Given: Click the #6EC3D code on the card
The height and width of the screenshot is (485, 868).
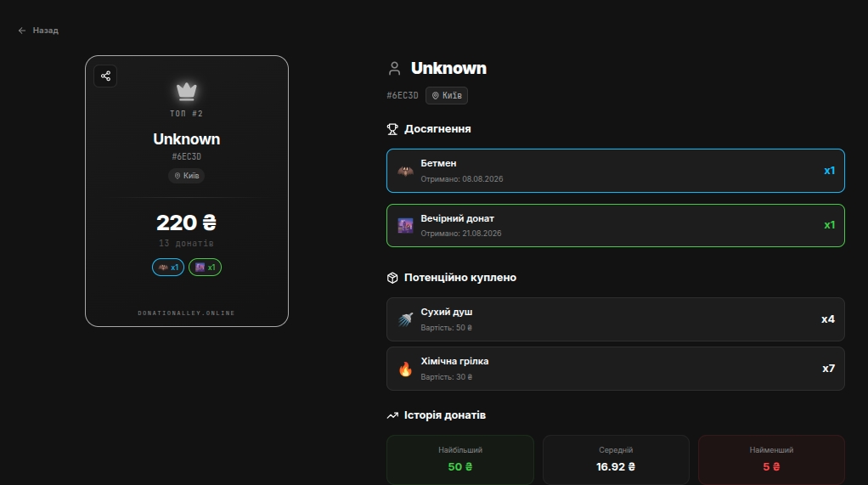Looking at the screenshot, I should coord(187,156).
